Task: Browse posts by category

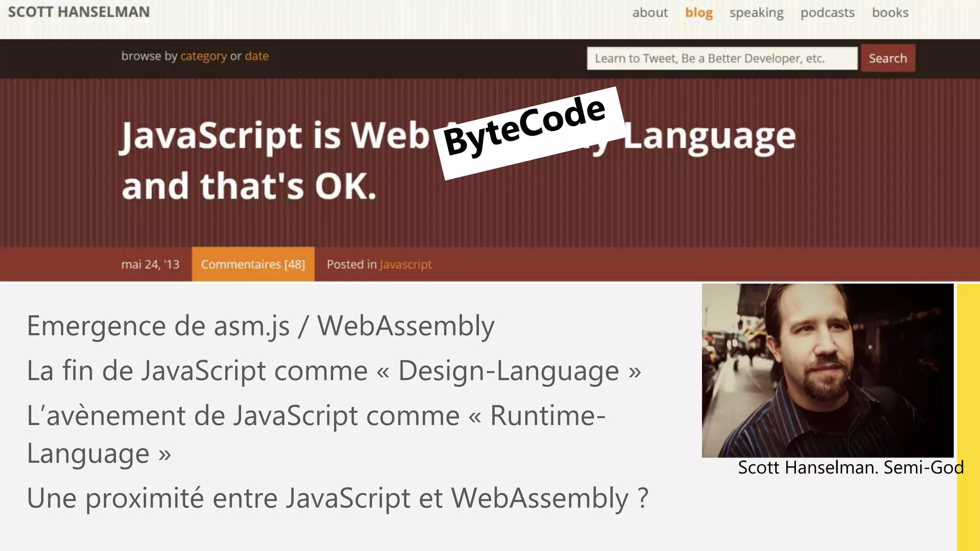Action: 203,56
